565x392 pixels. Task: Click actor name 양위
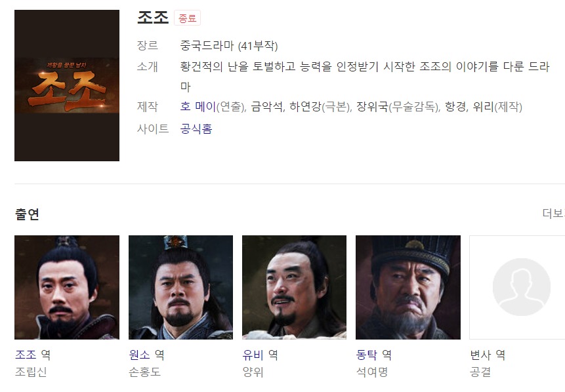click(253, 372)
